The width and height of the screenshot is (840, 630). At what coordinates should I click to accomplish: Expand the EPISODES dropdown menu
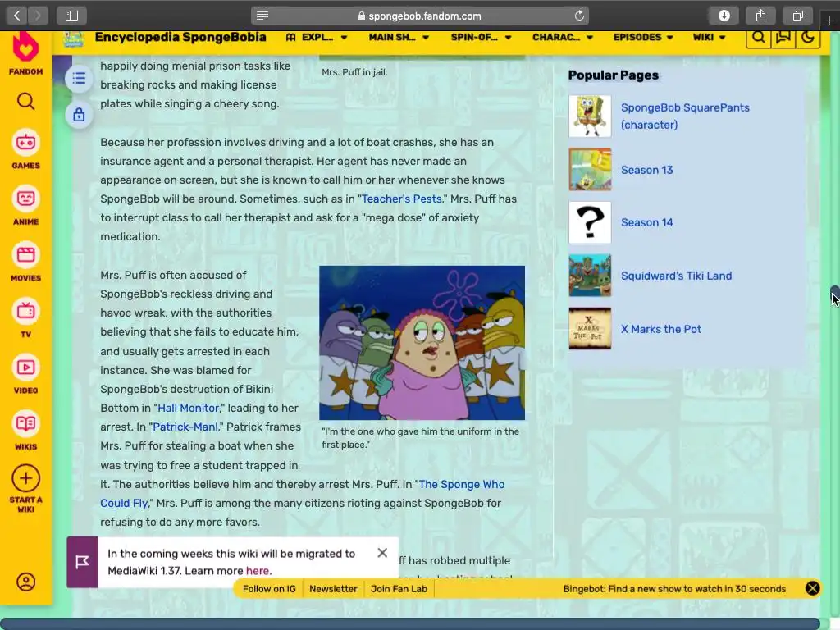(643, 37)
